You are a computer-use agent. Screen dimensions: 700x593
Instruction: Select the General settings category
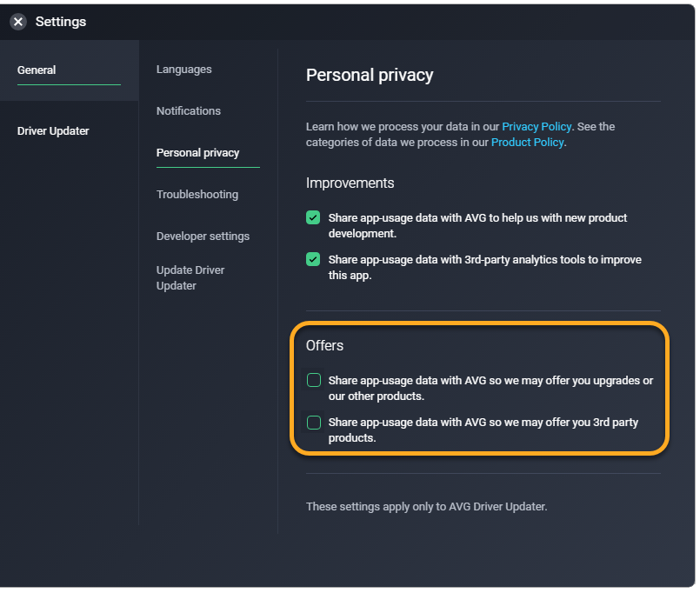pyautogui.click(x=37, y=70)
